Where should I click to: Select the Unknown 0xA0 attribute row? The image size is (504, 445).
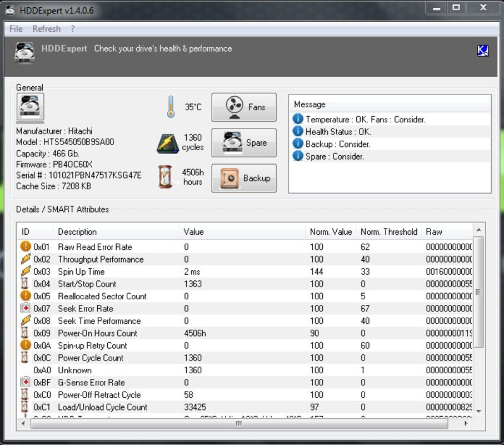tap(245, 370)
